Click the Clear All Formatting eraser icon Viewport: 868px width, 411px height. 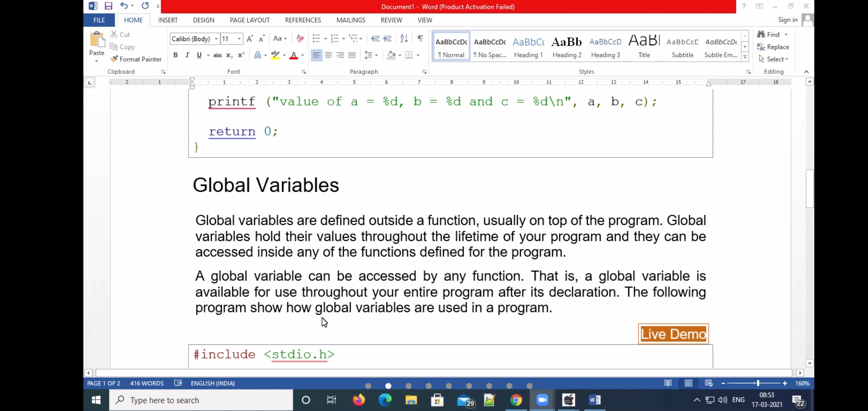[300, 38]
